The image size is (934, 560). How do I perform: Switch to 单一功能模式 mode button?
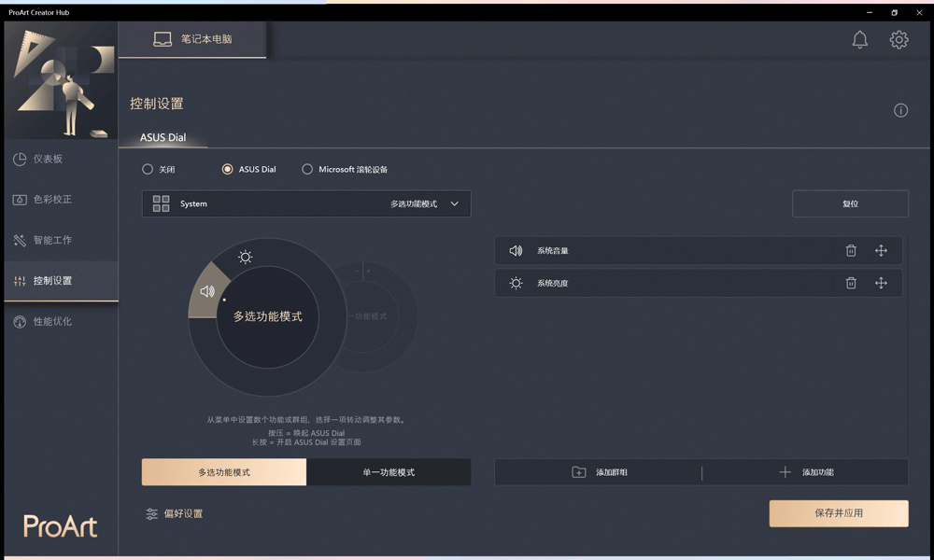389,472
